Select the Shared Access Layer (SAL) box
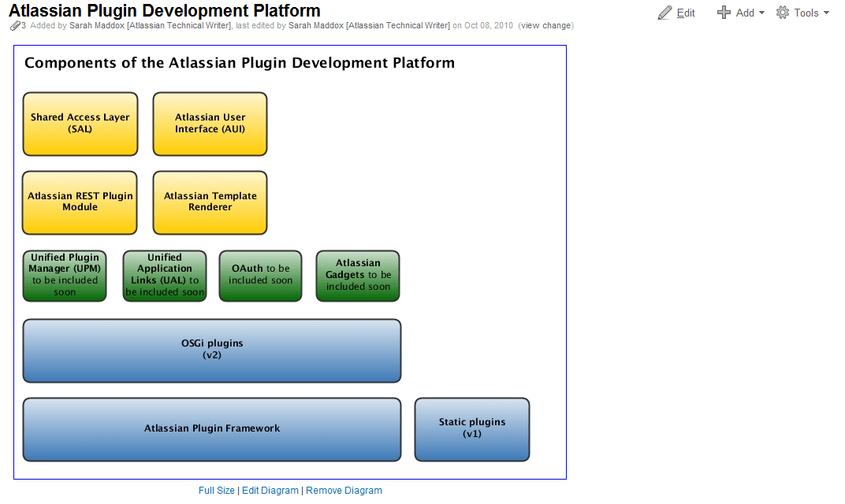845x504 pixels. (x=80, y=124)
